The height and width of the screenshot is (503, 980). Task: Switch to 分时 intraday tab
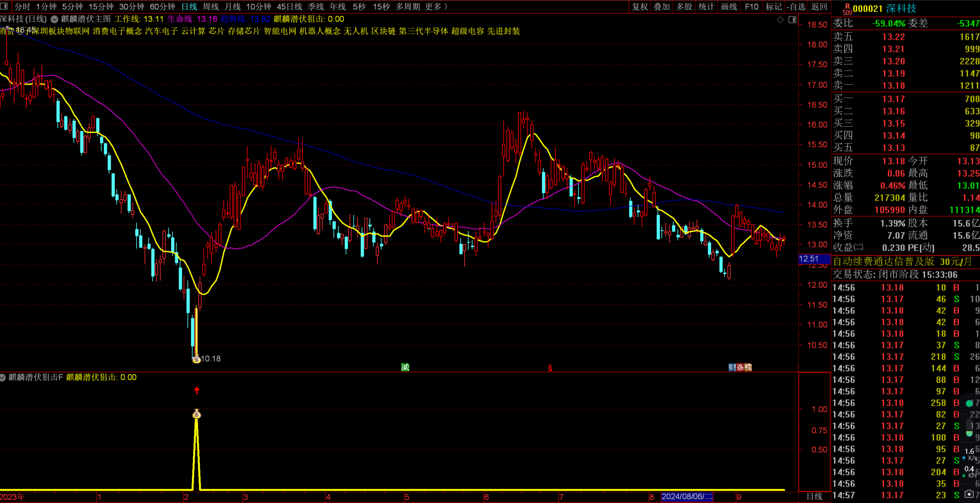[23, 7]
